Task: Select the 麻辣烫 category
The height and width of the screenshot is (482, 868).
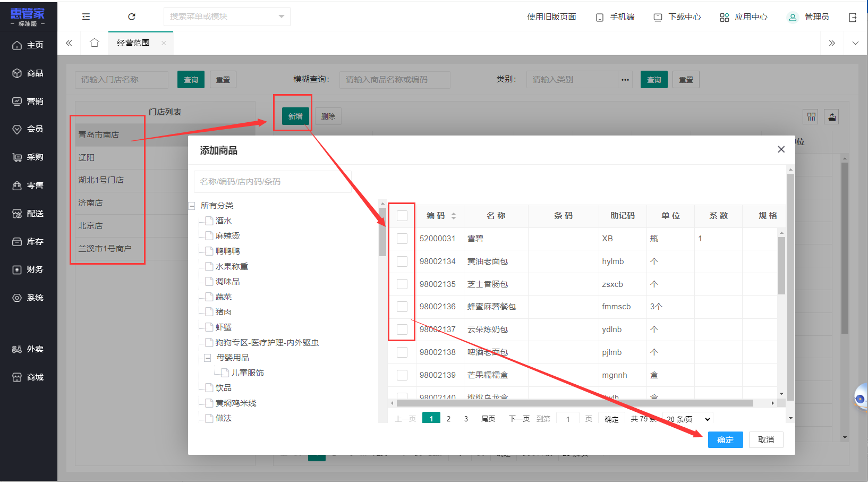Action: (x=227, y=236)
